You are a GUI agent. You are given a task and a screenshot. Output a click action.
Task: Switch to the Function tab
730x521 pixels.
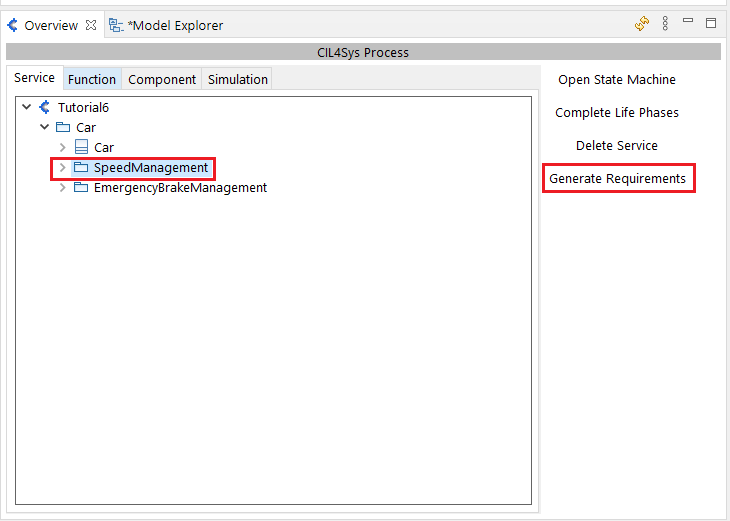coord(92,80)
